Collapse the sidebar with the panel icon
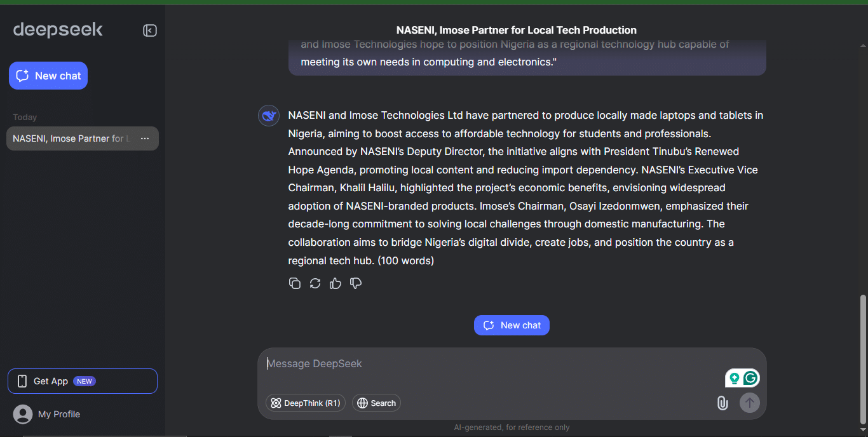Viewport: 868px width, 437px height. 150,30
